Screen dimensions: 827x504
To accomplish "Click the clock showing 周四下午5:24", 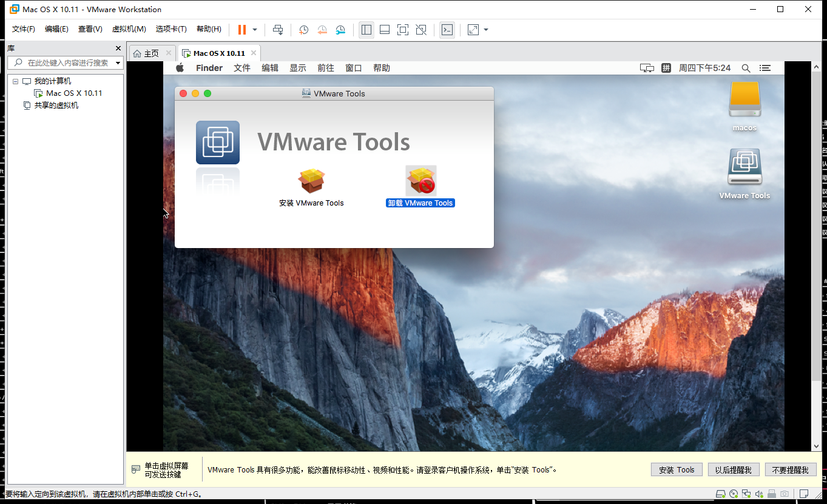I will pos(704,68).
